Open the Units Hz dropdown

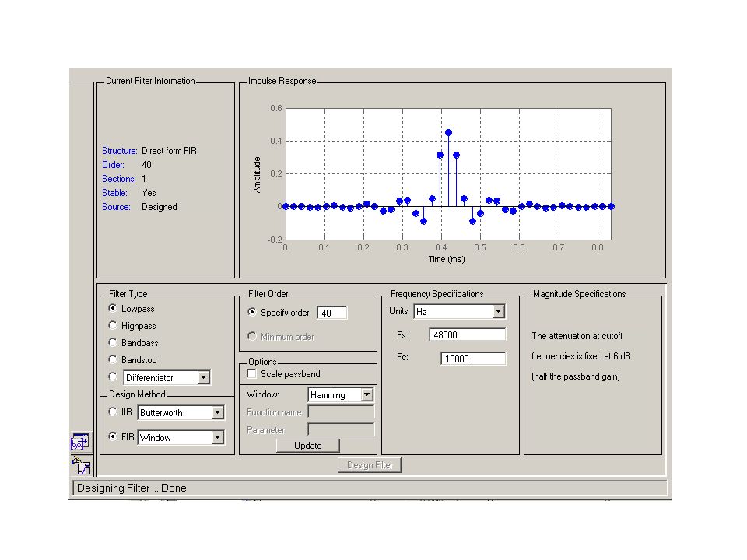pyautogui.click(x=498, y=311)
